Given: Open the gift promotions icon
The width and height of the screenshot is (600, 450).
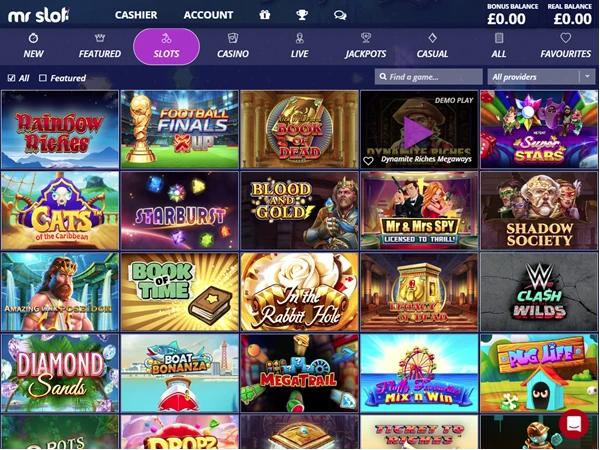Looking at the screenshot, I should pyautogui.click(x=264, y=15).
